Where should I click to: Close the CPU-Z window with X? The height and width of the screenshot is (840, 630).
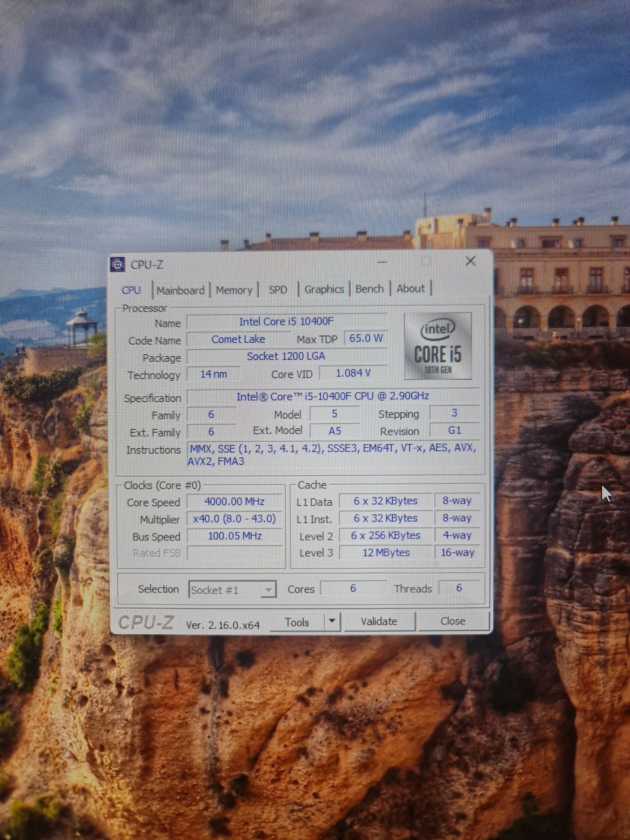tap(470, 261)
